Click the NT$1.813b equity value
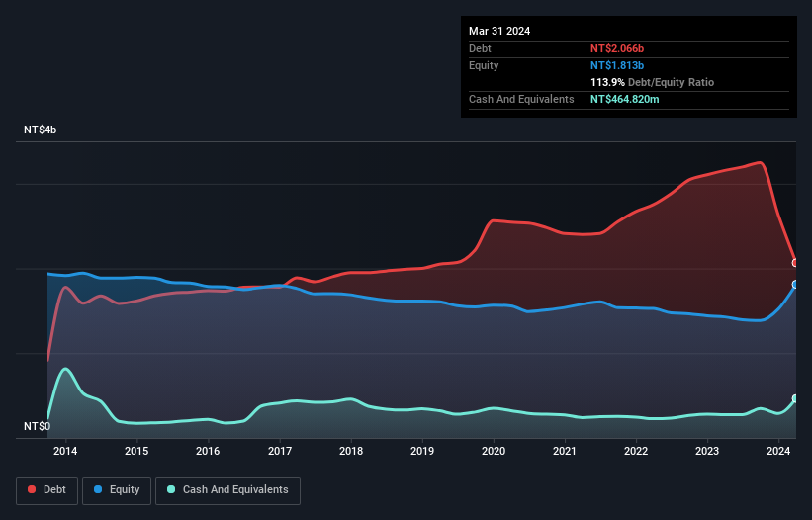This screenshot has height=520, width=812. tap(617, 65)
